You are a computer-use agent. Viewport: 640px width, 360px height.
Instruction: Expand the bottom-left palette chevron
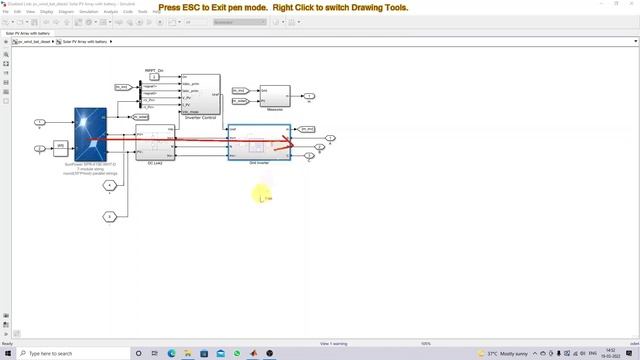(6, 334)
